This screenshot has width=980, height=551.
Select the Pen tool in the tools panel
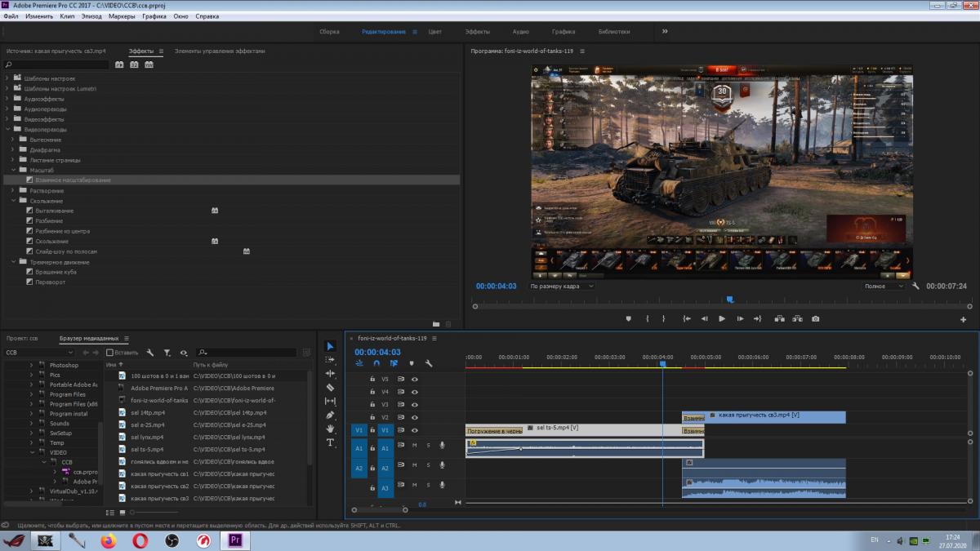pos(330,415)
